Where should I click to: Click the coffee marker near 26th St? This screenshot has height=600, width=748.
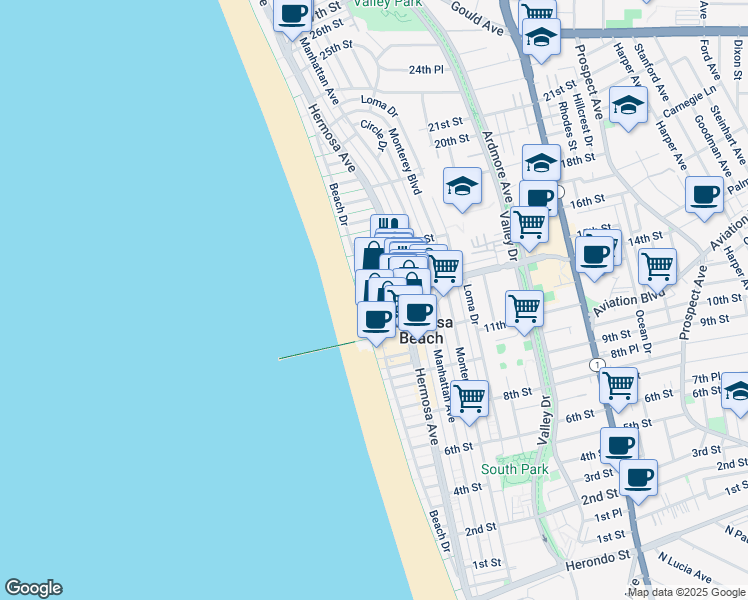click(292, 15)
